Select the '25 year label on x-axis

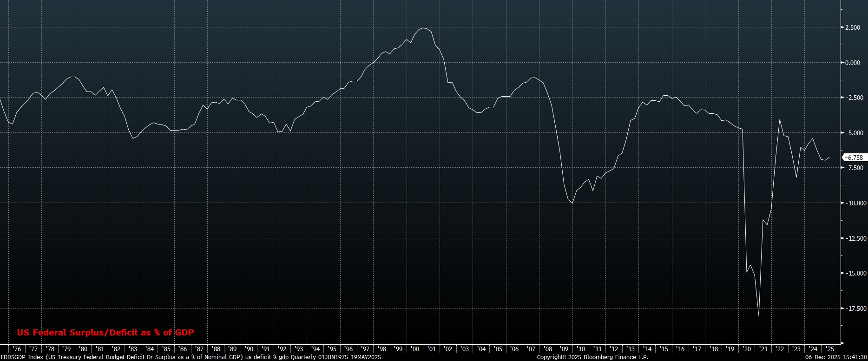tap(829, 349)
